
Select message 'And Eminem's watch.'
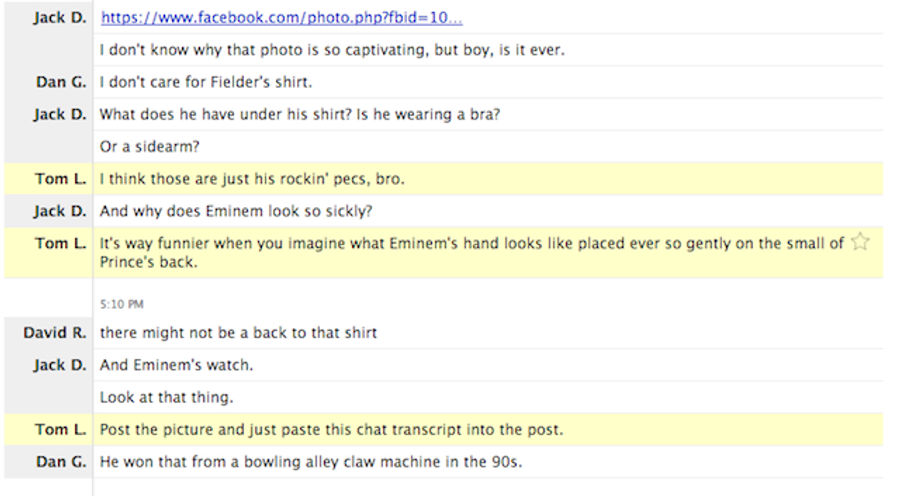(176, 365)
